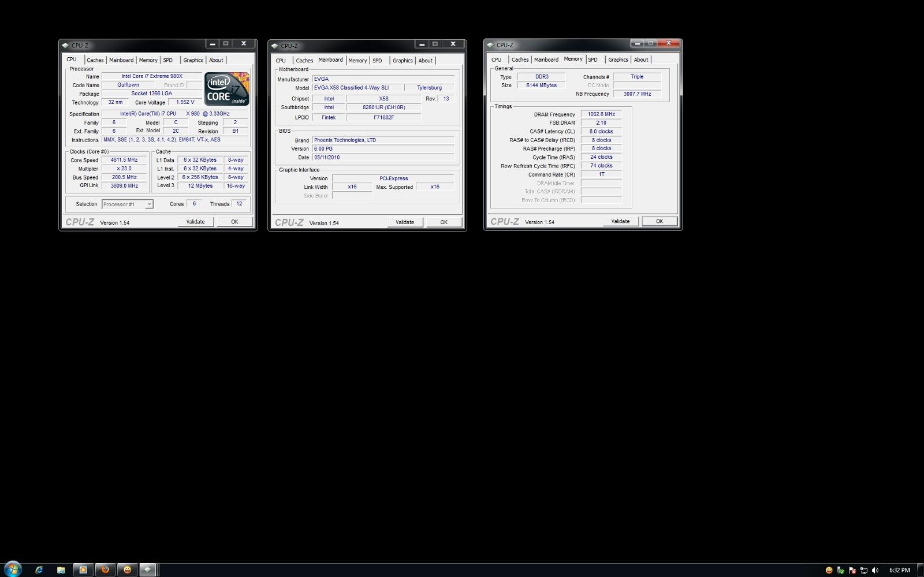Viewport: 924px width, 577px height.
Task: Click the Package value 'Socket 1366 LGA'
Action: click(x=152, y=94)
